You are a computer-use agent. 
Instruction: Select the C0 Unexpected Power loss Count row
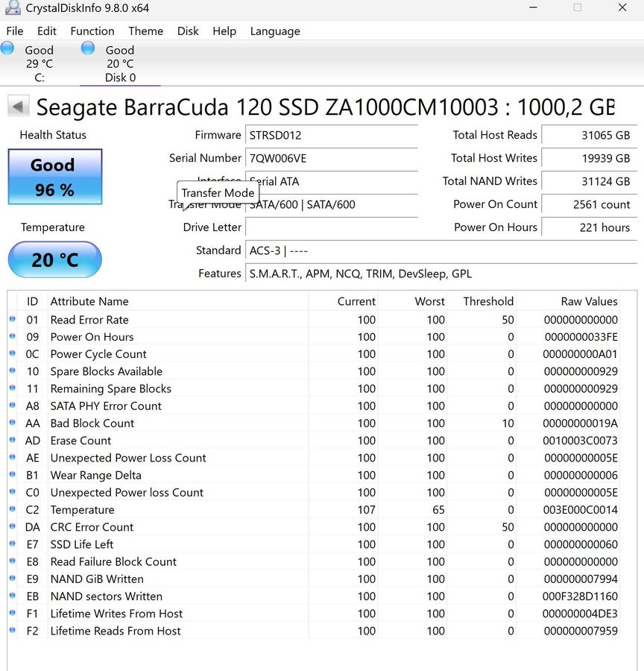click(314, 493)
